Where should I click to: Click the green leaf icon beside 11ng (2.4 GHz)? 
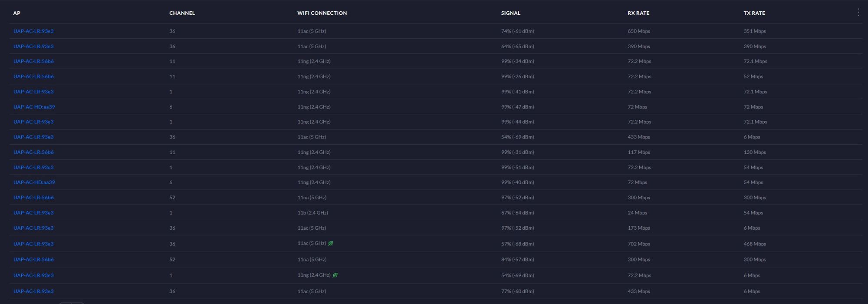[335, 275]
